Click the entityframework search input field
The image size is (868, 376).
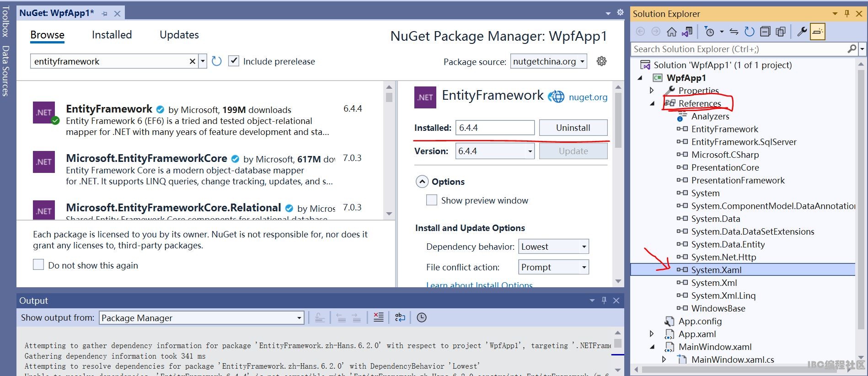click(x=109, y=61)
